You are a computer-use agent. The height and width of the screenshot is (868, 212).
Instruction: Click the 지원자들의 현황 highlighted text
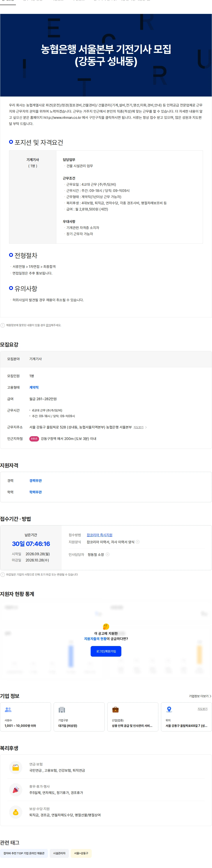[95, 639]
